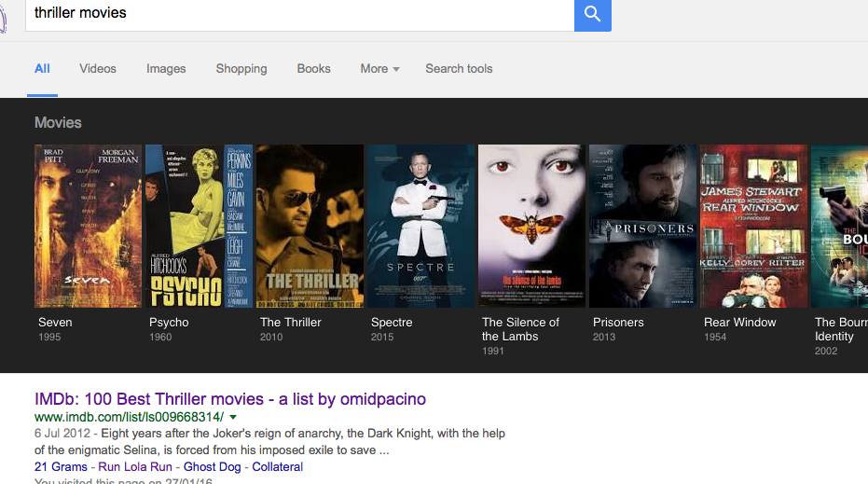
Task: Click the 1960 year under Psycho
Action: [160, 337]
